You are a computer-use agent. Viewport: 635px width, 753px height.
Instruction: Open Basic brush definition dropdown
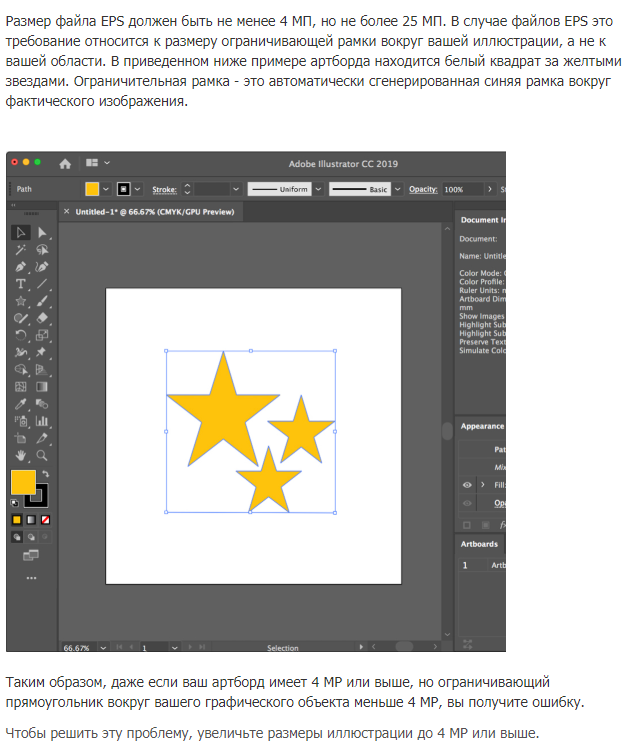pos(397,189)
